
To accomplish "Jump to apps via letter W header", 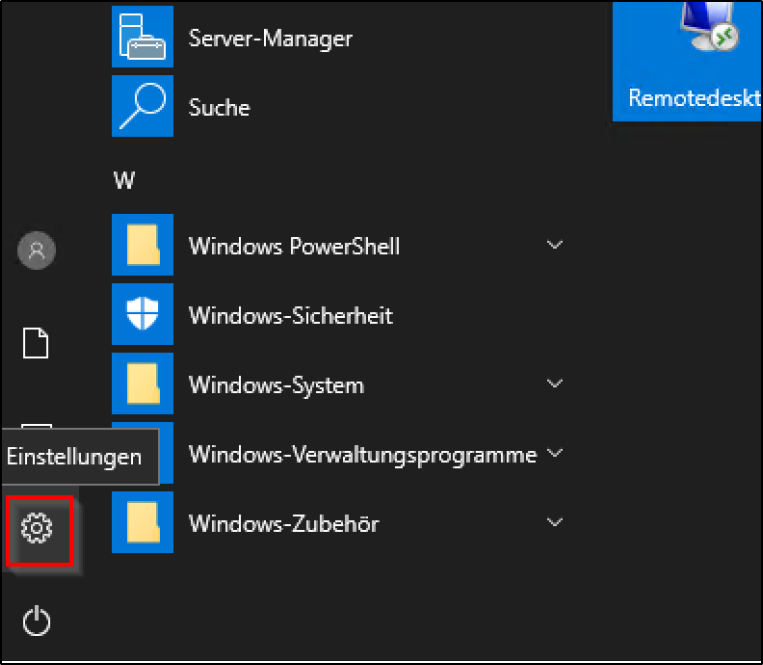I will pos(124,180).
